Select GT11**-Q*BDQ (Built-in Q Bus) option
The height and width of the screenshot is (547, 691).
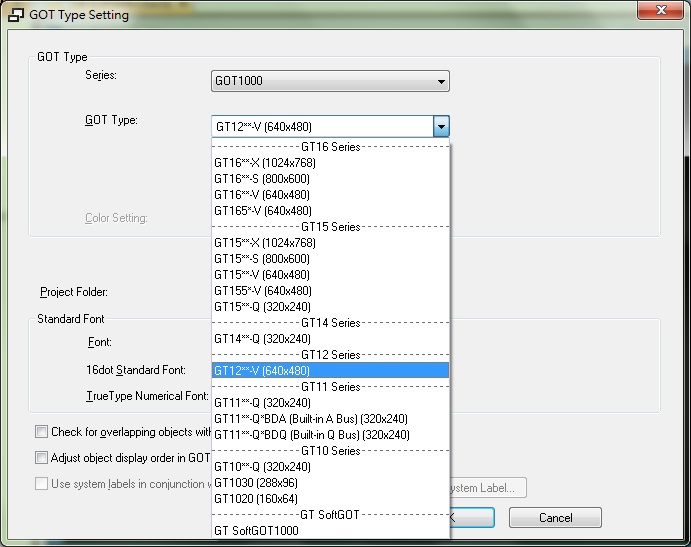coord(311,435)
